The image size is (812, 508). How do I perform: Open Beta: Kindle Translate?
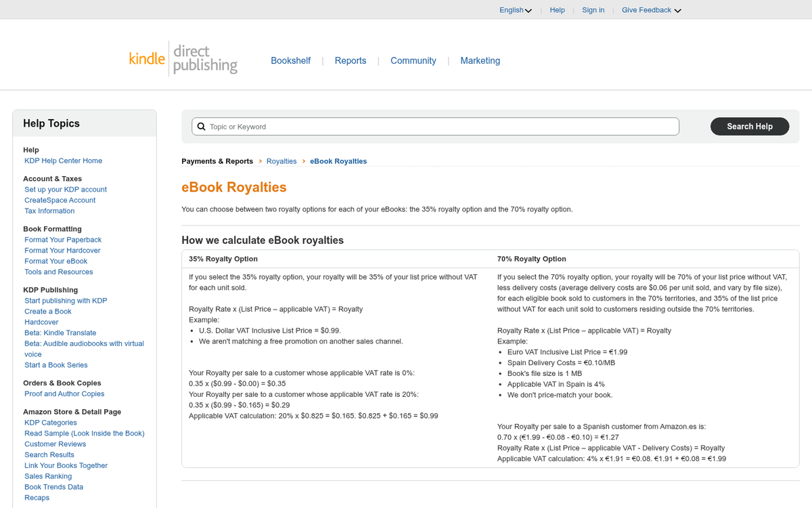tap(60, 333)
